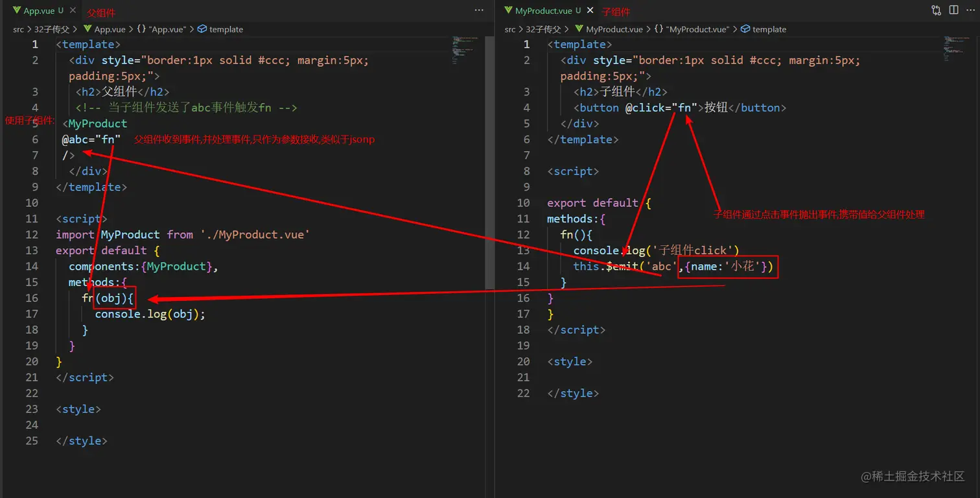Viewport: 980px width, 498px height.
Task: Open App.vue file breadcrumb
Action: 104,29
